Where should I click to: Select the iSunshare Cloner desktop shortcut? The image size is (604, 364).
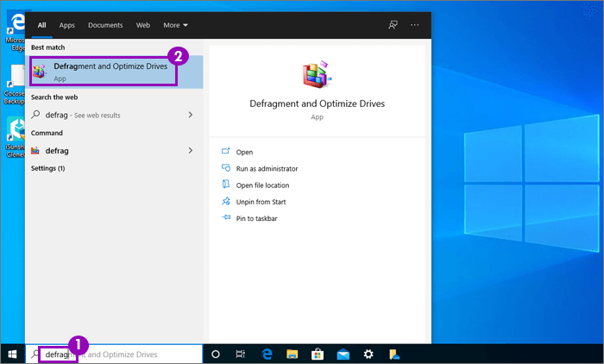(x=16, y=137)
